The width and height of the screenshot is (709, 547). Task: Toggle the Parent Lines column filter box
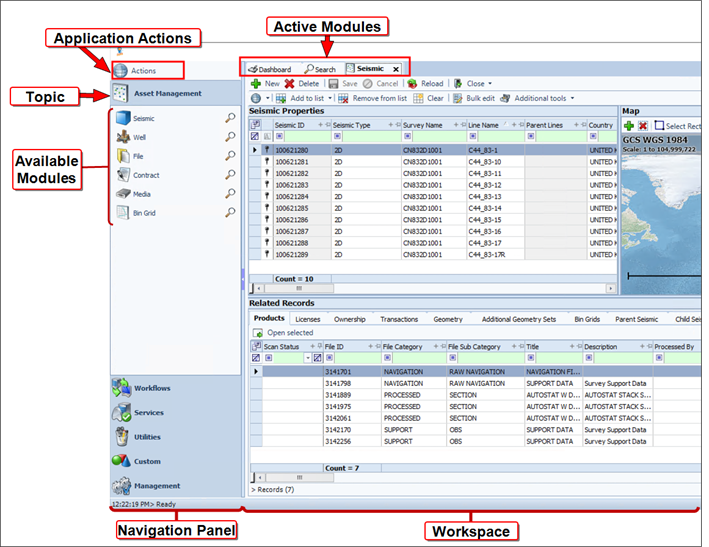(531, 136)
